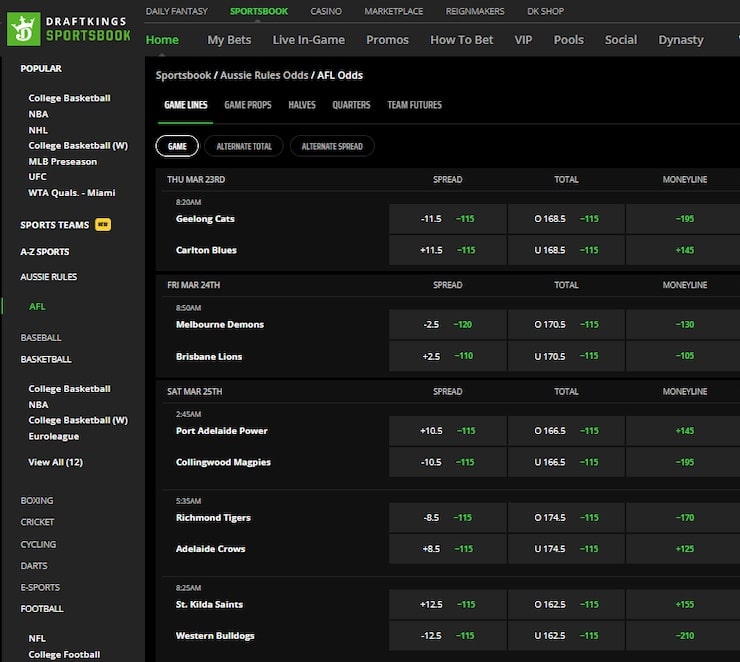Bet Melbourne Demons spread -2.5 at -120

(448, 325)
